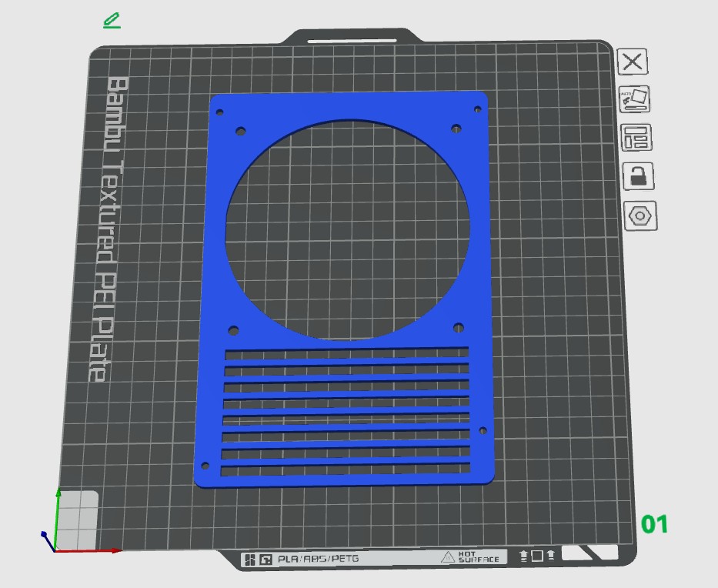Image resolution: width=718 pixels, height=588 pixels.
Task: Click the top-left large screw hole of the model
Action: [241, 132]
